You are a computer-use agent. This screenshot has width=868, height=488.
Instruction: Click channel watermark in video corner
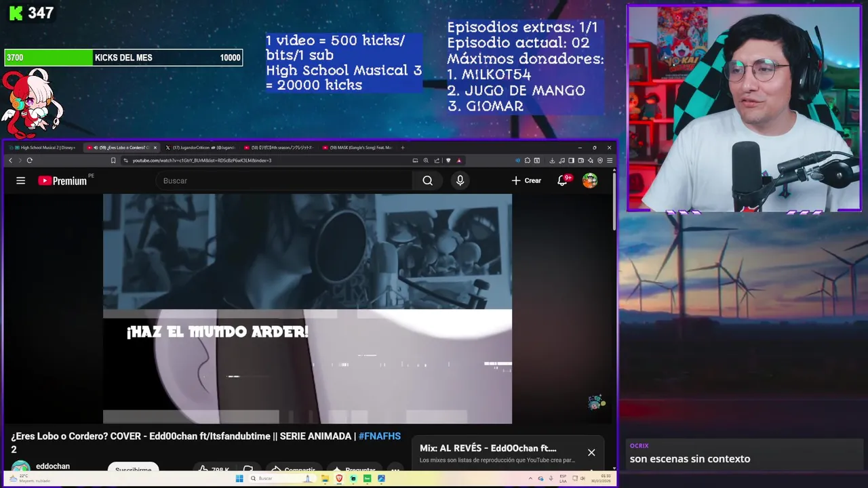595,403
